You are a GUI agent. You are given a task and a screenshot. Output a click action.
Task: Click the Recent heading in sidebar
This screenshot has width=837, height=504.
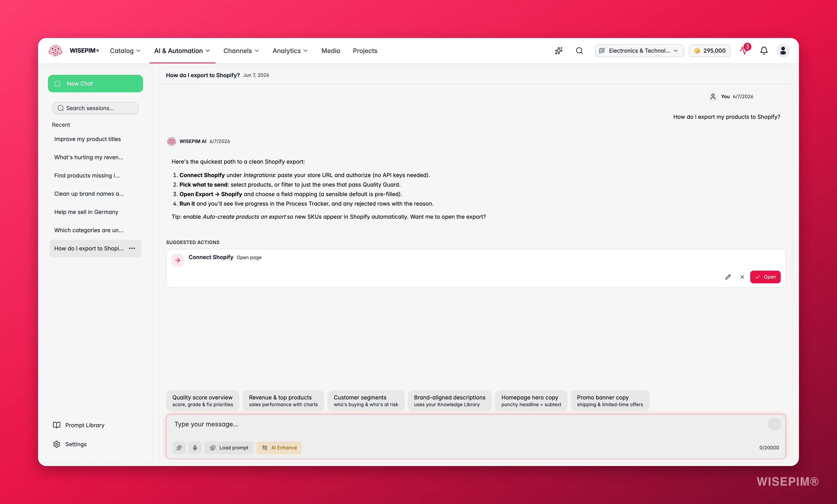(61, 125)
